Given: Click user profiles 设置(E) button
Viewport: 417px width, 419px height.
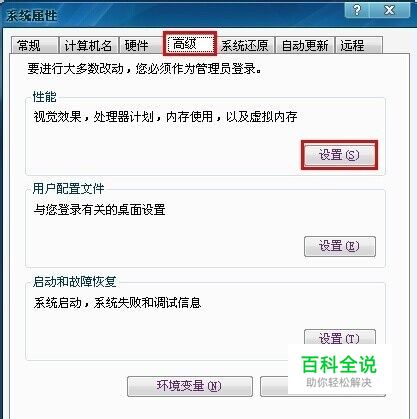Looking at the screenshot, I should 340,246.
